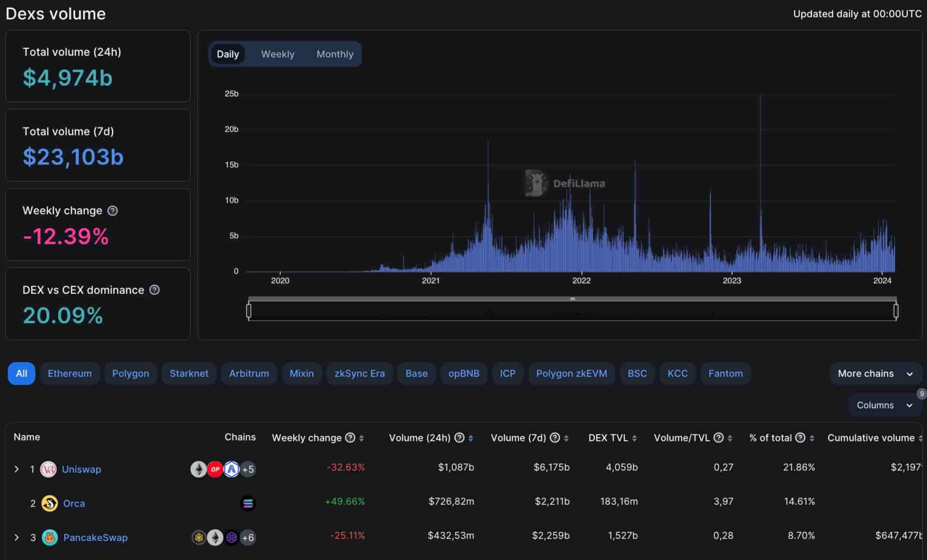Click the tooltip icon beside DEX vs CEX dominance

(x=153, y=290)
